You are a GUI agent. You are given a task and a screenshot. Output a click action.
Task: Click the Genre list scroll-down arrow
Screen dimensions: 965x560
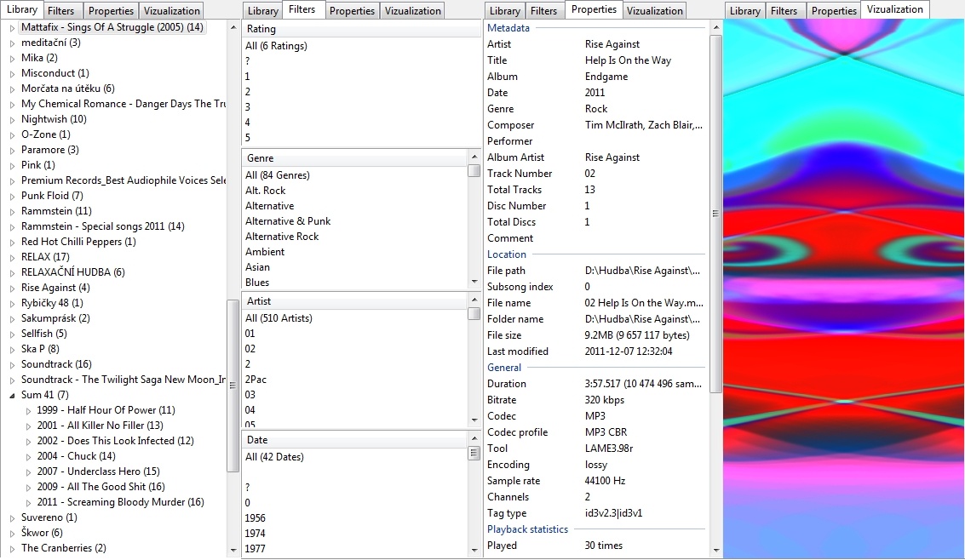pos(474,282)
